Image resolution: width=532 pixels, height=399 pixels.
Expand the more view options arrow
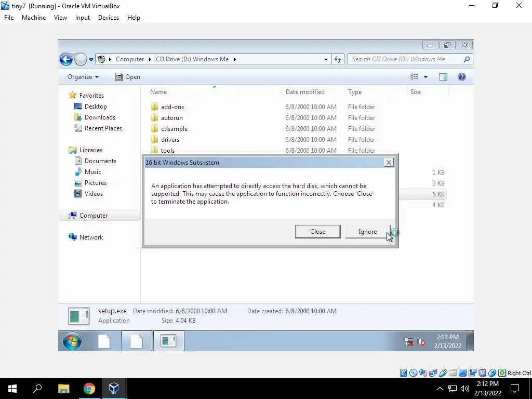coord(425,77)
